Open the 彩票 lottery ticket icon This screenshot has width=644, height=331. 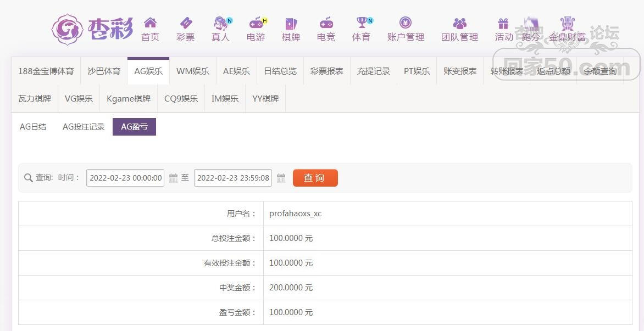pos(186,23)
